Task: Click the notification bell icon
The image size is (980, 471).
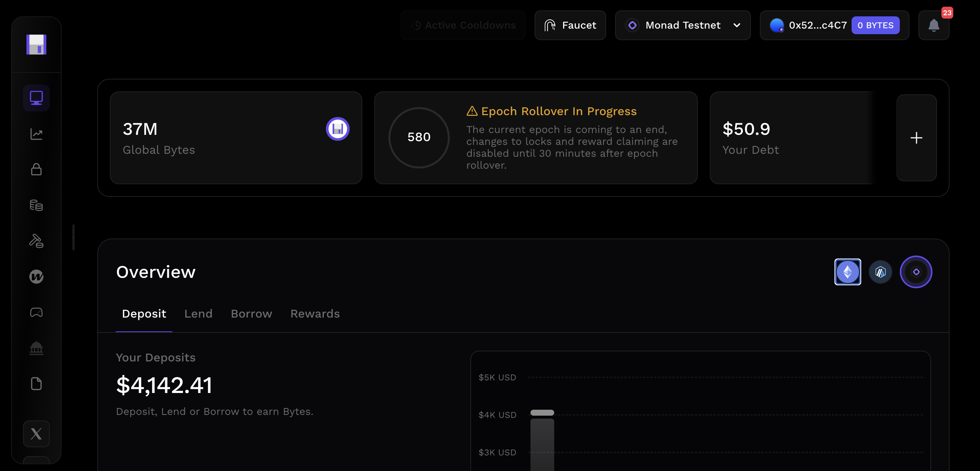Action: click(933, 26)
